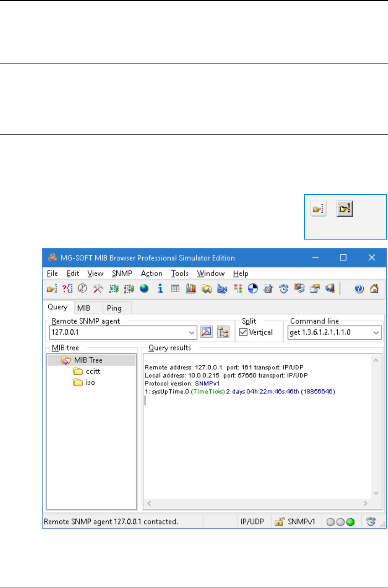Open the View menu
Viewport: 388px width, 588px height.
coord(95,273)
